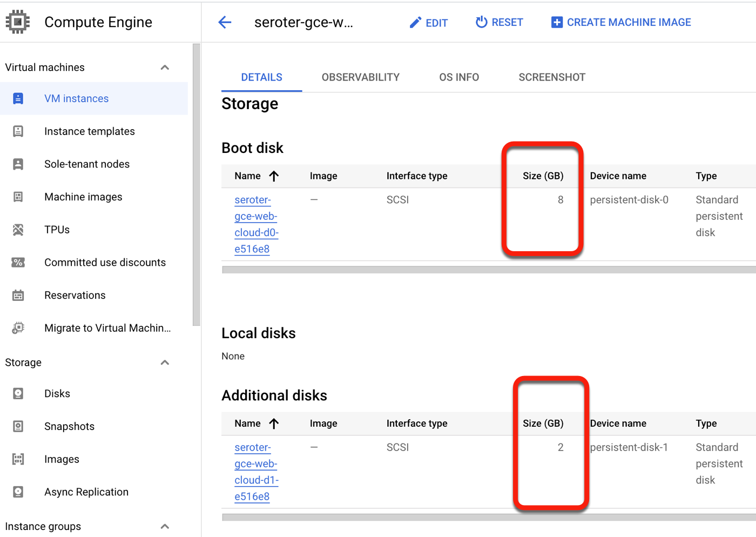
Task: Sort Additional disks by Name arrow
Action: pyautogui.click(x=274, y=424)
